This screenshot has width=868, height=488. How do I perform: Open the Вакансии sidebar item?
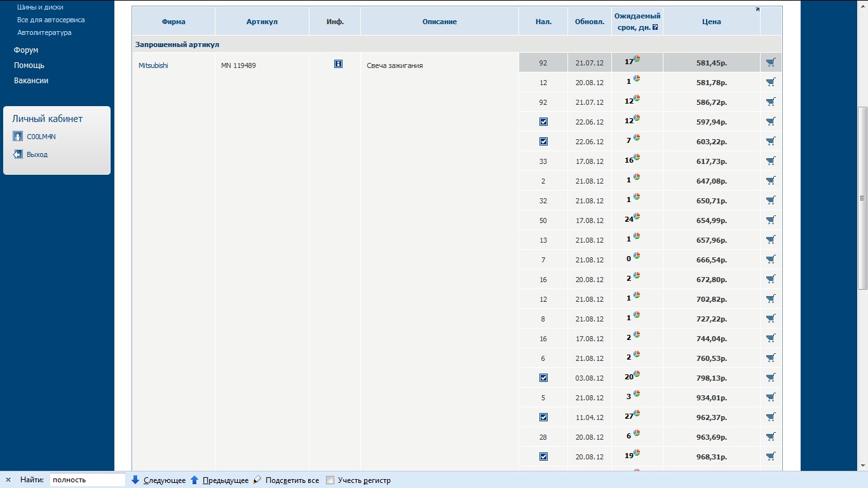pos(31,81)
